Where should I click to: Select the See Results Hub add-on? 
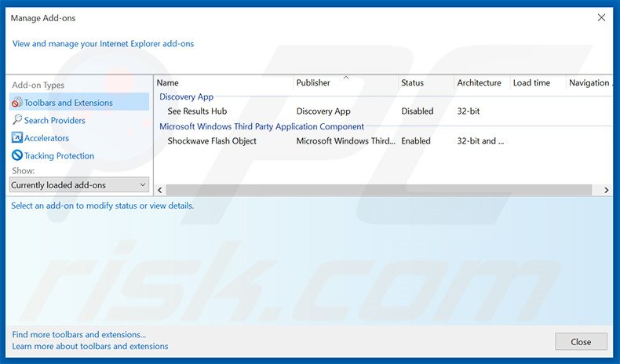point(197,111)
